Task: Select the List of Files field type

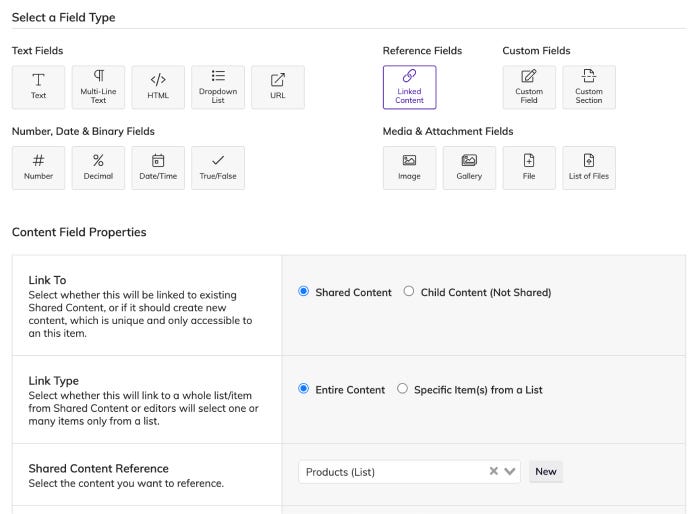Action: pos(589,168)
